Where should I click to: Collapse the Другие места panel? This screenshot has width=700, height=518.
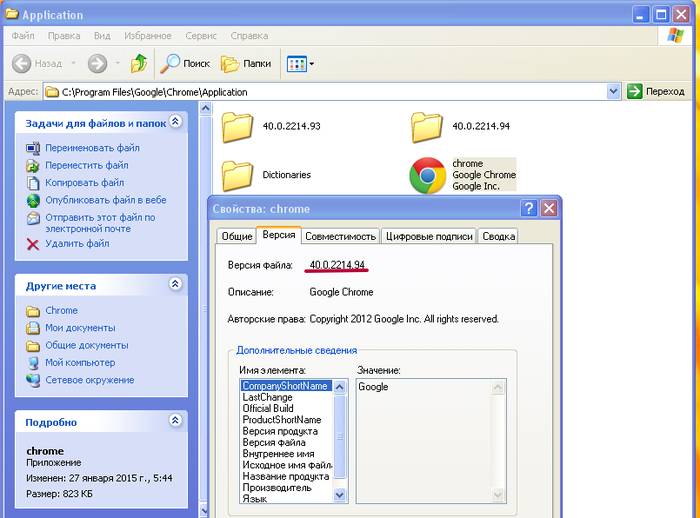(x=175, y=284)
